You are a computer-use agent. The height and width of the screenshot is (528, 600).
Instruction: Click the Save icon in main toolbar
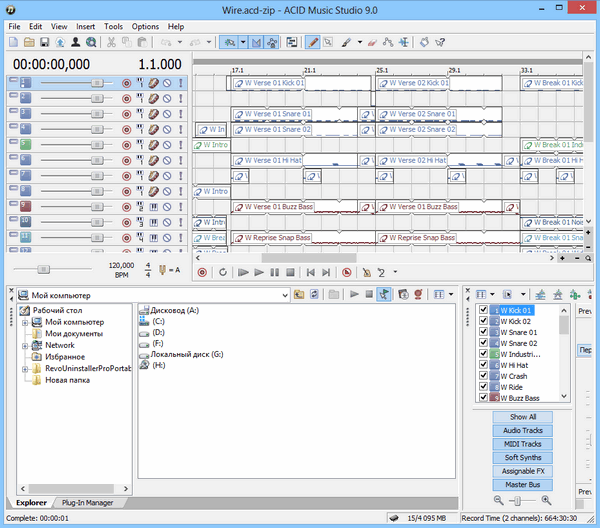tap(44, 42)
